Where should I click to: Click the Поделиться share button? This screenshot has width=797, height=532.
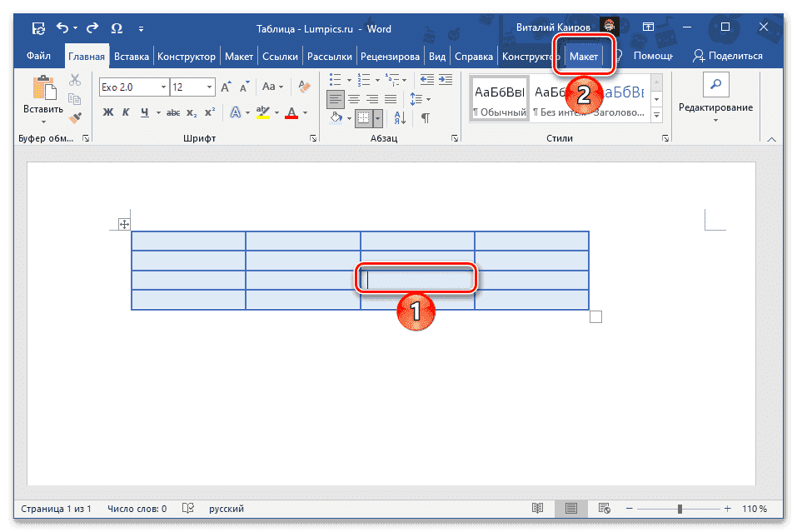tap(728, 56)
